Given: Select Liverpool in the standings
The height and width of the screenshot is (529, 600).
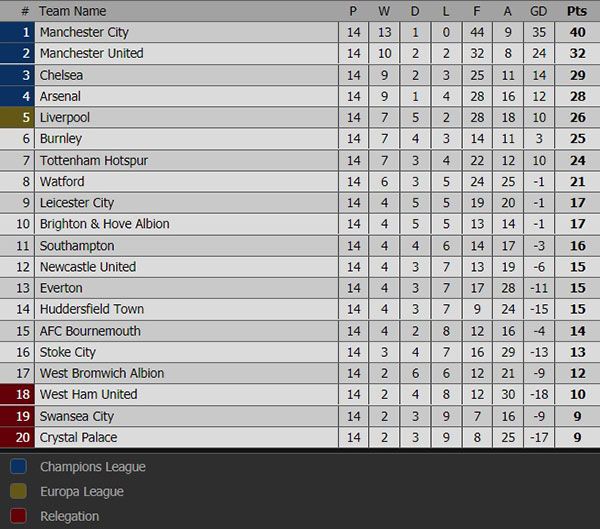Looking at the screenshot, I should tap(65, 118).
